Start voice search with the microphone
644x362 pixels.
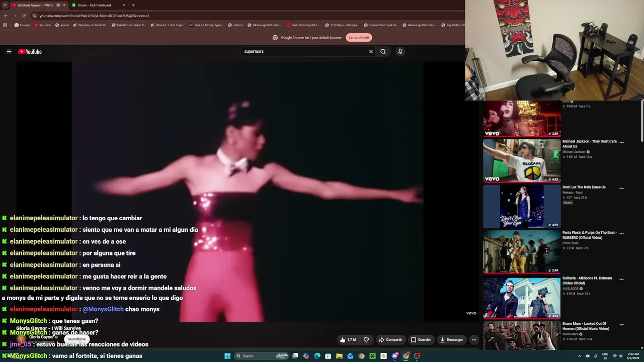400,51
